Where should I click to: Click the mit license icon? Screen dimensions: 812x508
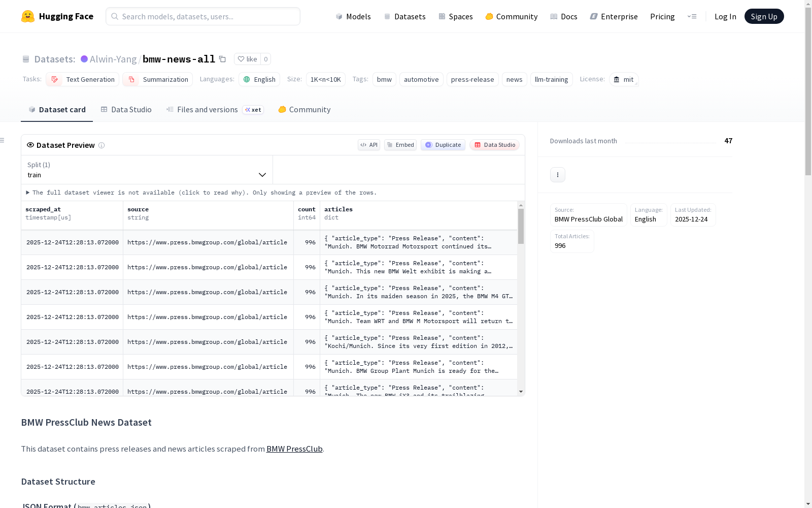pos(617,79)
